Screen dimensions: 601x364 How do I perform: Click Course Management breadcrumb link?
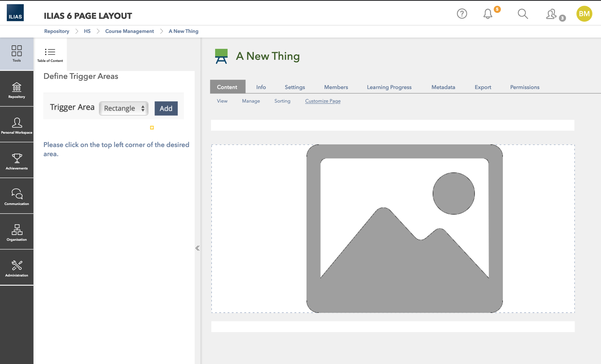pyautogui.click(x=129, y=31)
